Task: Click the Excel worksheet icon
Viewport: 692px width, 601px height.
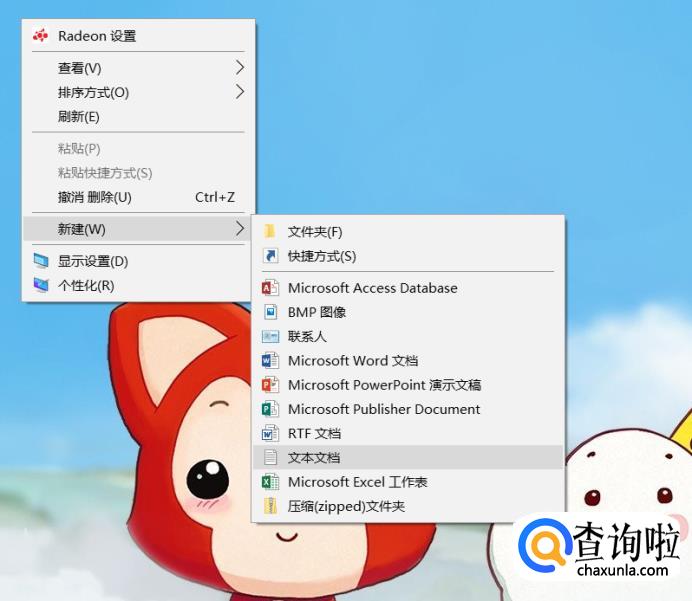Action: click(270, 481)
